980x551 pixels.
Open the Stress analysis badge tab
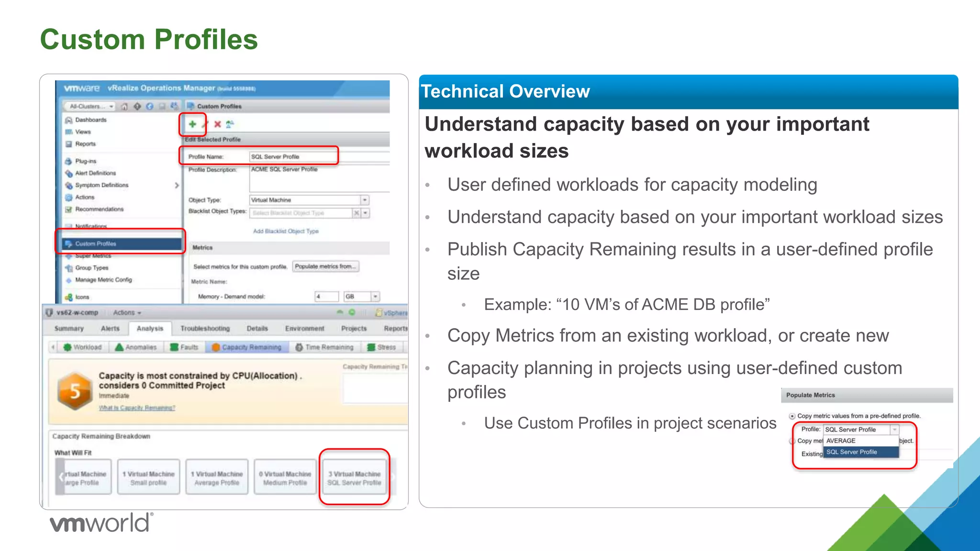tap(381, 347)
